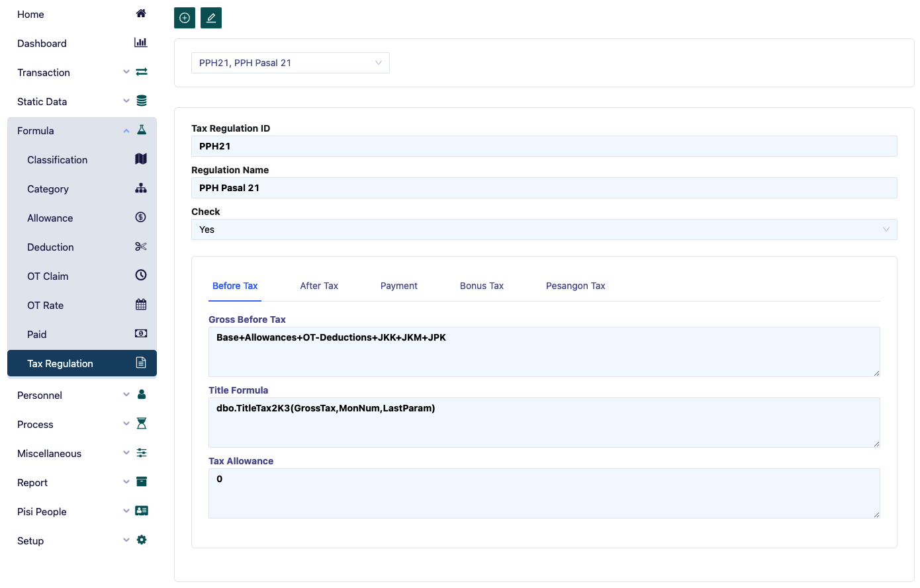Open the Pesangon Tax tab
The image size is (920, 588).
tap(575, 285)
